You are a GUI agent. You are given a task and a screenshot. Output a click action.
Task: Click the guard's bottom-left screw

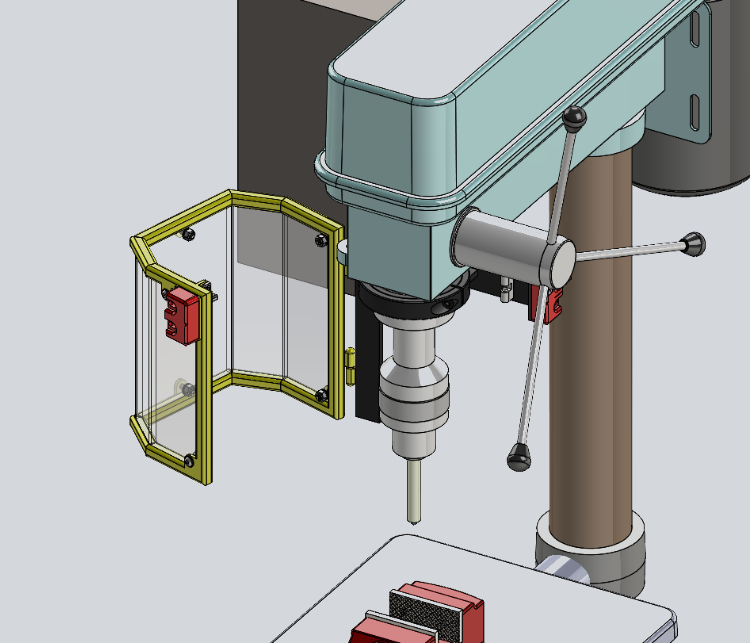coord(189,461)
